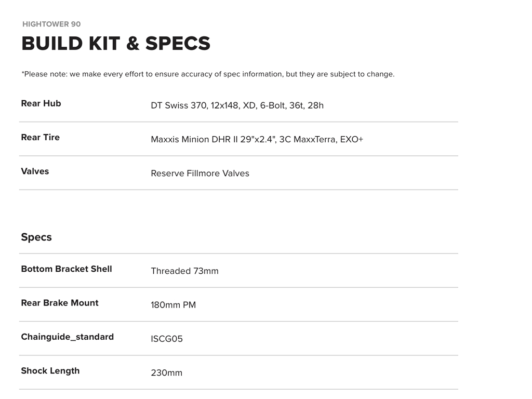
Task: Click the HIGHTOWER 90 model label
Action: coord(51,24)
